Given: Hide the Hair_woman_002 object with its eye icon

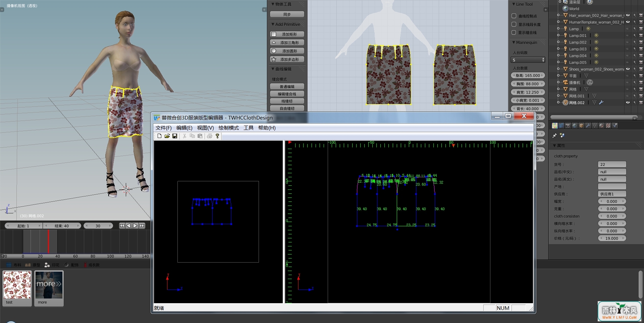Looking at the screenshot, I should [x=628, y=15].
